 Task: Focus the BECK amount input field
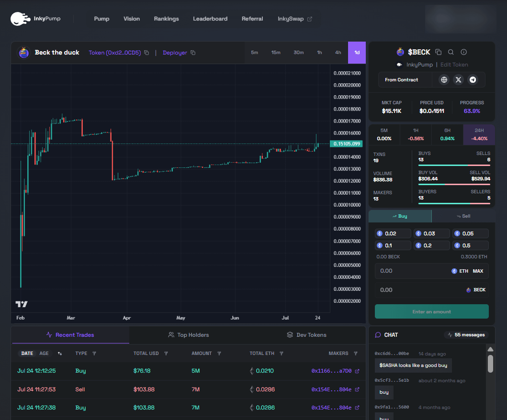coord(432,290)
